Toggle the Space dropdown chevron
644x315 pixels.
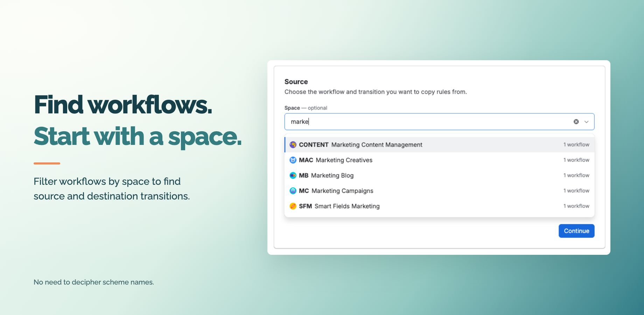(x=586, y=122)
